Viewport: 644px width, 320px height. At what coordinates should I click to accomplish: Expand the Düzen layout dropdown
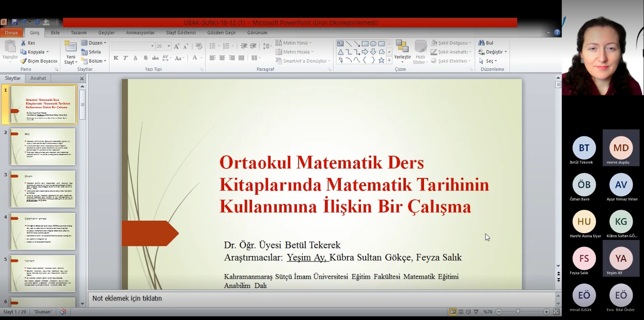pos(105,43)
